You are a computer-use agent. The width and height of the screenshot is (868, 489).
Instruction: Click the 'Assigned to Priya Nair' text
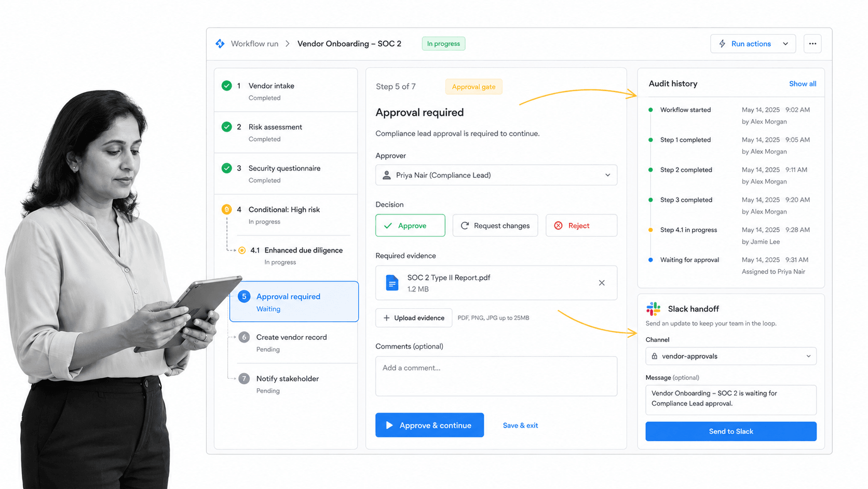tap(774, 272)
